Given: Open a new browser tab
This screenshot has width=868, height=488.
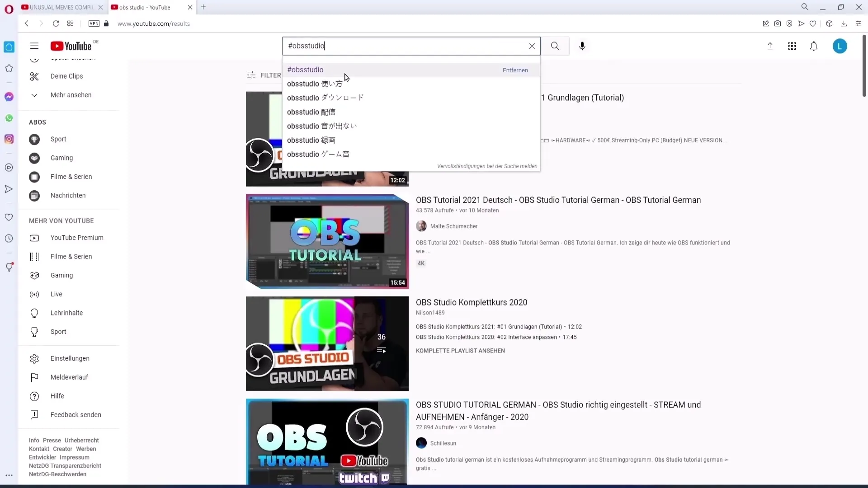Looking at the screenshot, I should pos(203,7).
